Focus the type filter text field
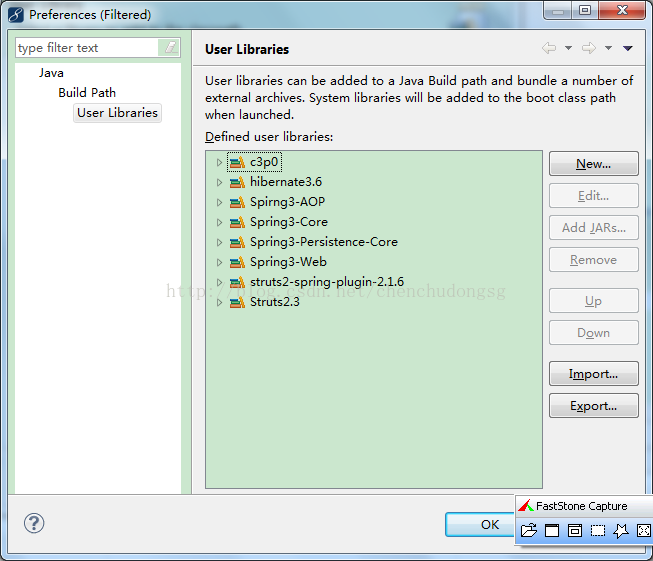Image resolution: width=653 pixels, height=561 pixels. click(87, 47)
